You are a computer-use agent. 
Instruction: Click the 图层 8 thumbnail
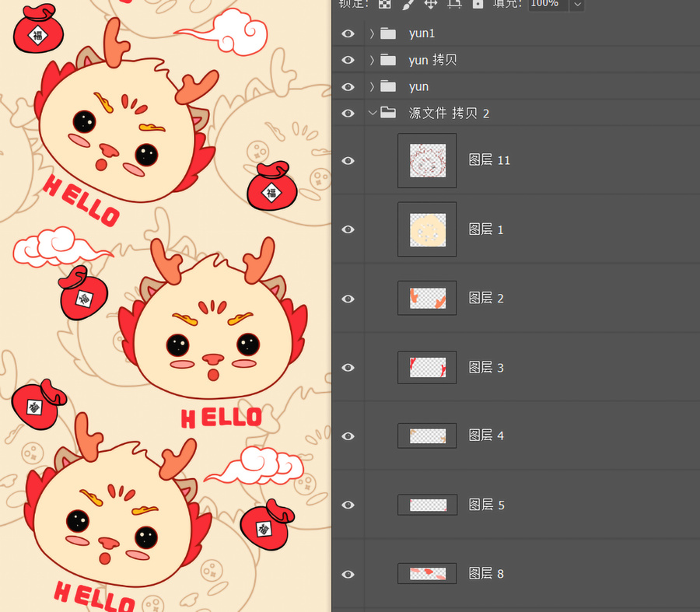coord(427,574)
